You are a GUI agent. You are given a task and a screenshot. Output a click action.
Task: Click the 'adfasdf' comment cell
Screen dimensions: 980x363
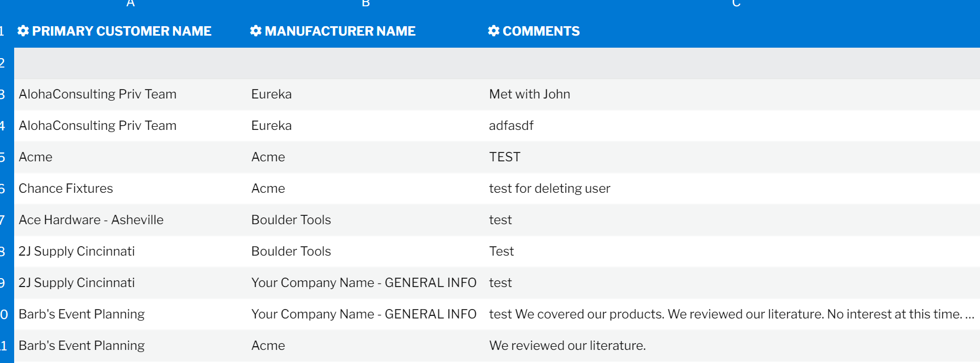[x=511, y=126]
